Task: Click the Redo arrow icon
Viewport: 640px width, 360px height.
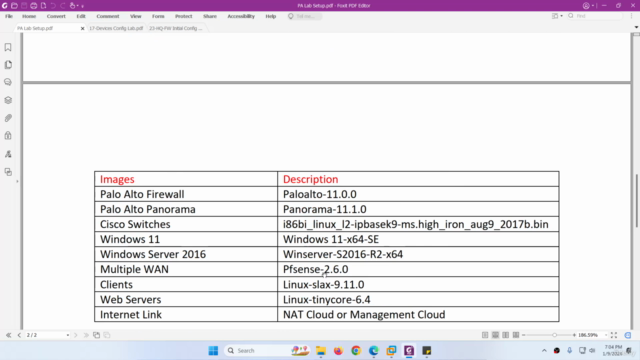Action: pos(63,6)
